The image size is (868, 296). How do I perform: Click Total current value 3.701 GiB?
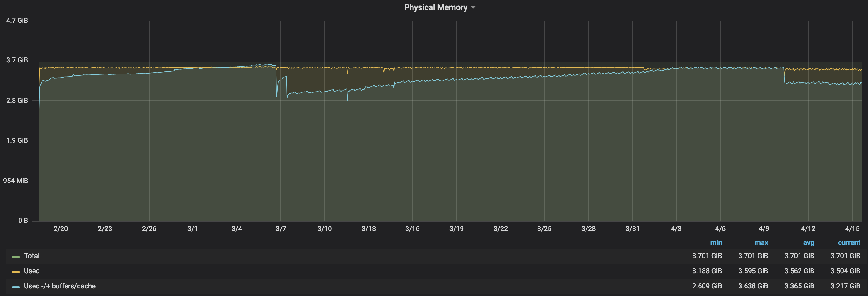[845, 256]
